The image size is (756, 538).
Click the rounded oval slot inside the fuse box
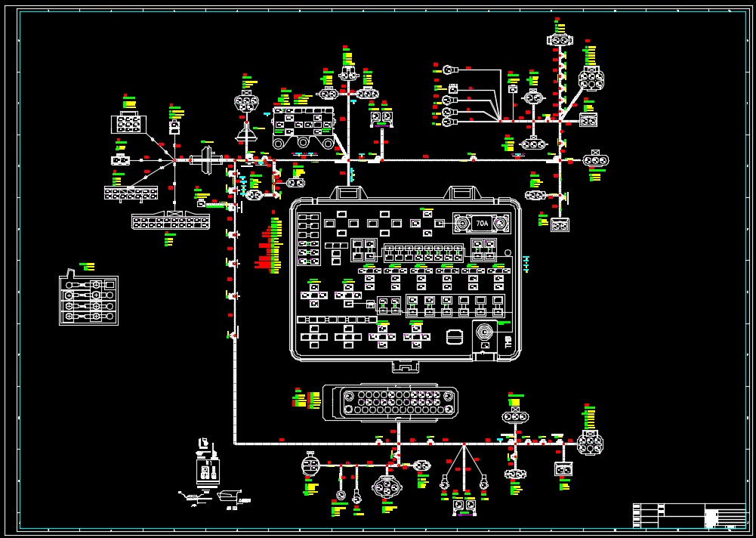pos(454,336)
